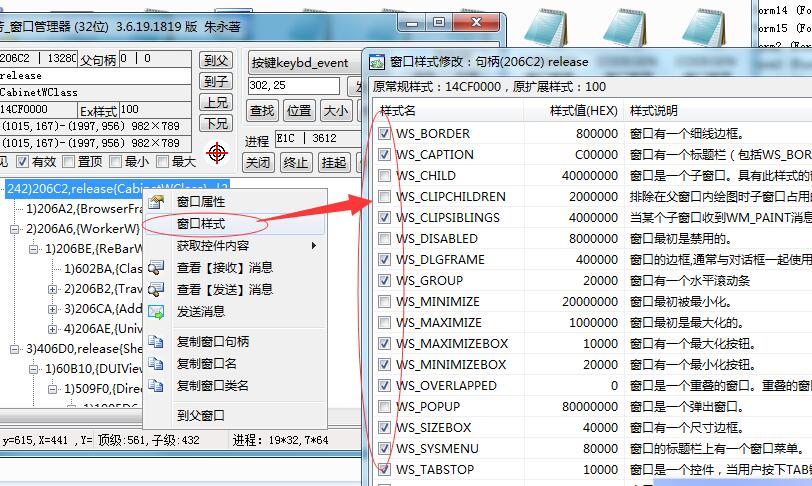Image resolution: width=812 pixels, height=486 pixels.
Task: Choose 窗口样式 menu item
Action: [235, 224]
